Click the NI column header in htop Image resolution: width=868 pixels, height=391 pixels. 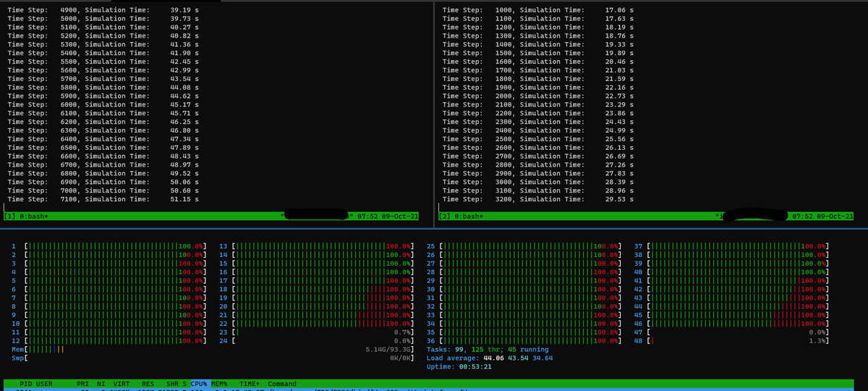point(101,384)
